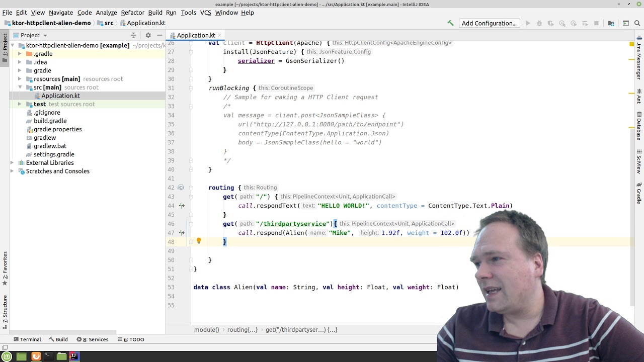Click the Run with Coverage toolbar icon
The height and width of the screenshot is (362, 644).
coord(550,23)
